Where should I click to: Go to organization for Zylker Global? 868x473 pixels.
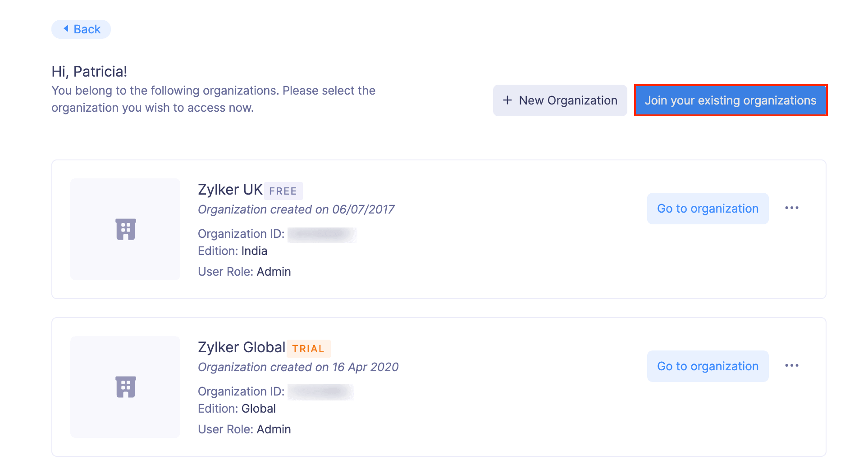[x=708, y=366]
